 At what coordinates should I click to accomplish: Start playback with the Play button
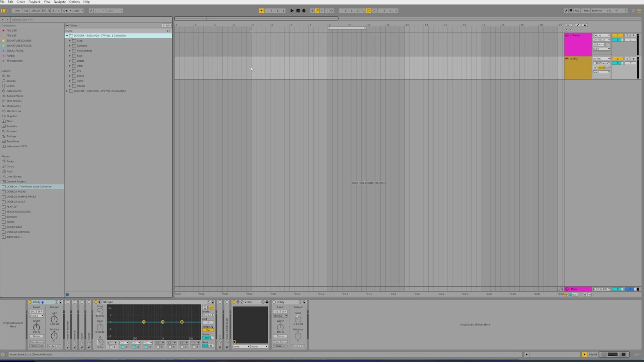click(292, 11)
